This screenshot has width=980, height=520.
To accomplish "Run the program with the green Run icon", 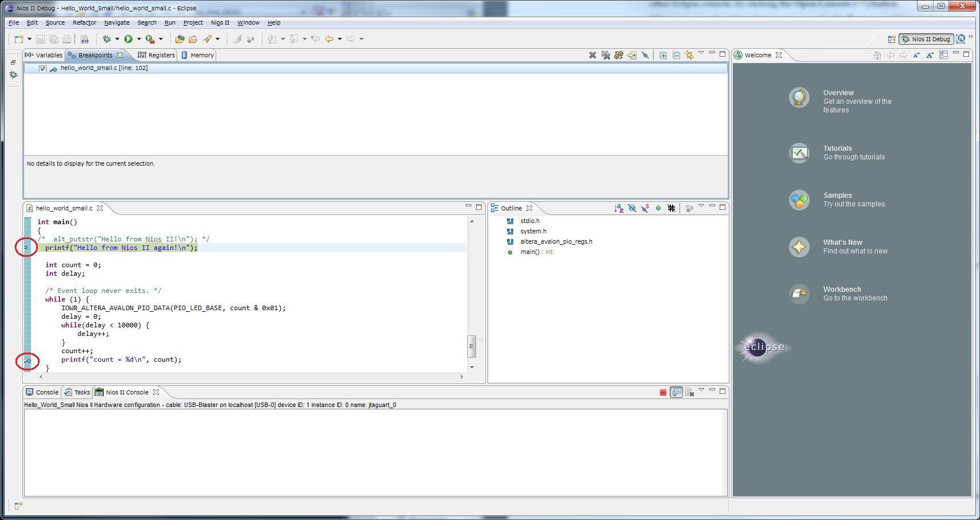I will point(128,38).
